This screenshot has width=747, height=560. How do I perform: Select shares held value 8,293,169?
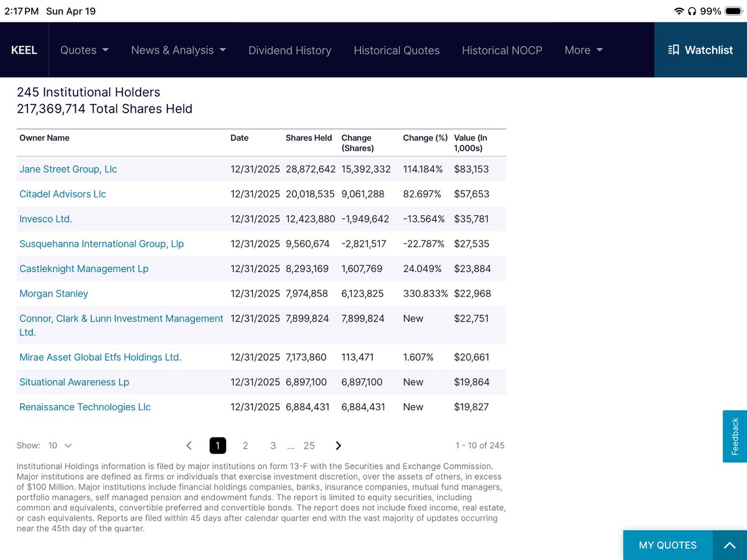(x=308, y=269)
